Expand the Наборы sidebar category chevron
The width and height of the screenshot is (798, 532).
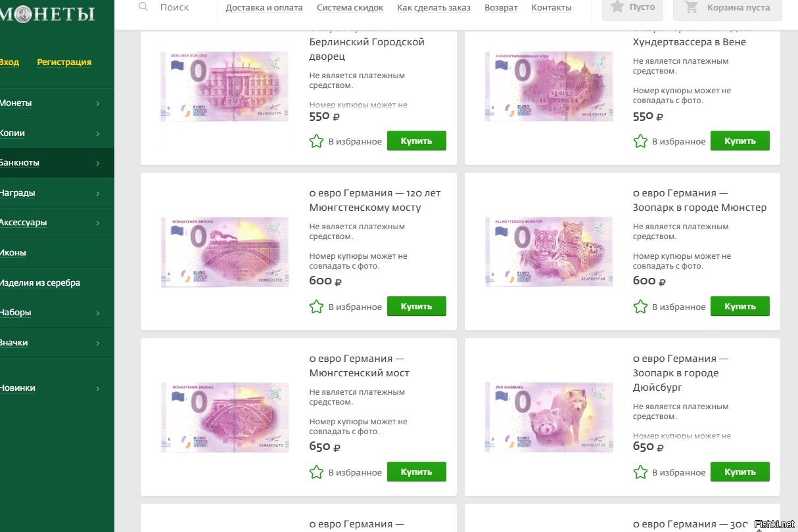coord(98,313)
